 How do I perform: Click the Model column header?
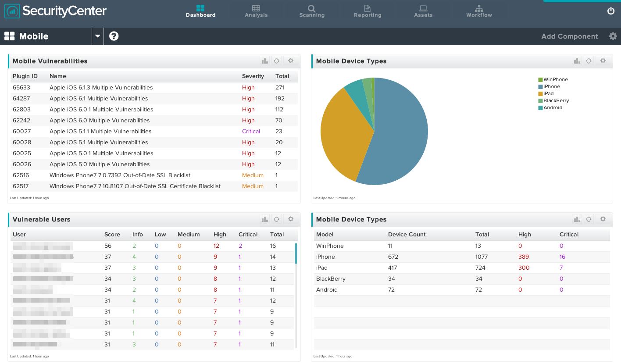pos(325,235)
